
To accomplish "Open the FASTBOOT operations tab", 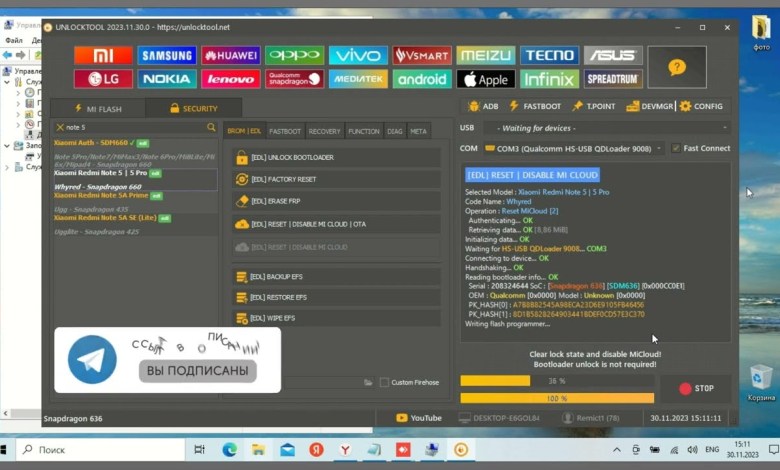I will click(285, 131).
